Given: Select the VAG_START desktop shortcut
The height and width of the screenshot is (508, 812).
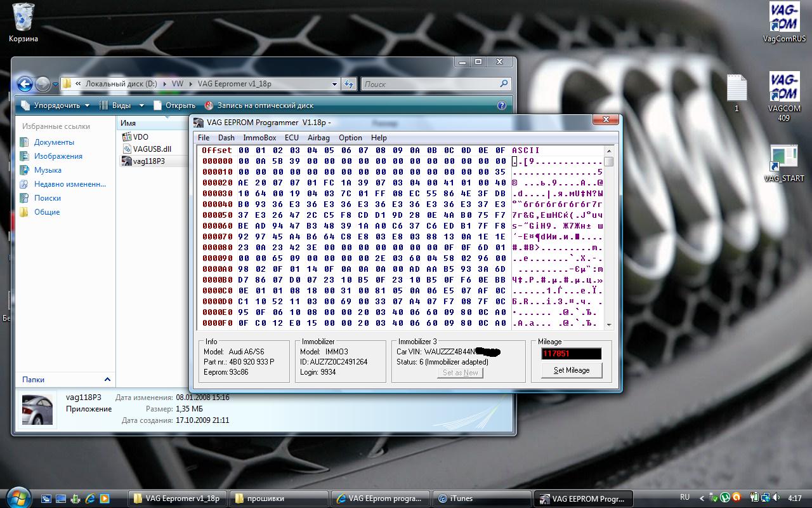Looking at the screenshot, I should coord(784,163).
